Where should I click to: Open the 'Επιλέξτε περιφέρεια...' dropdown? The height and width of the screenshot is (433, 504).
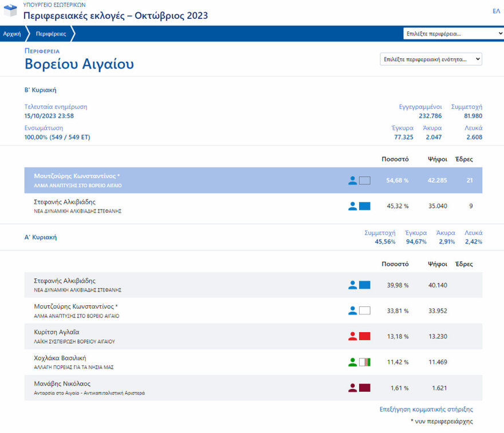pyautogui.click(x=453, y=34)
